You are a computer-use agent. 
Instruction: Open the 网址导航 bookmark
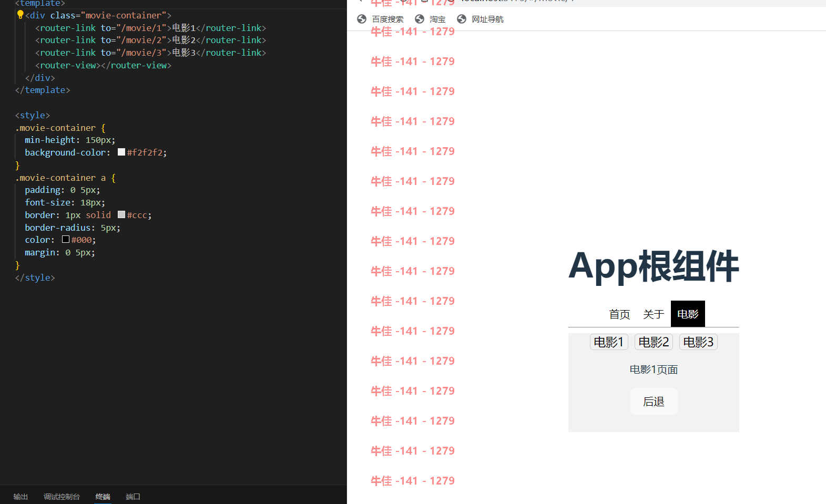tap(487, 19)
